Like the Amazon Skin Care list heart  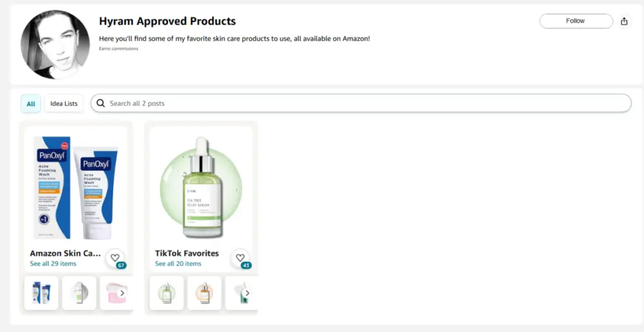(114, 258)
